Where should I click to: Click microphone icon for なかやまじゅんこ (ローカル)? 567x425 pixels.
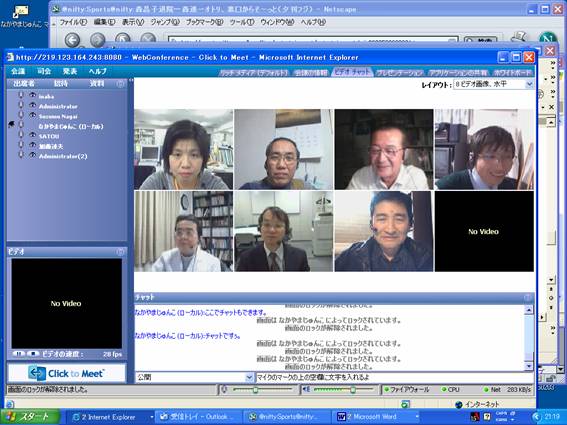(x=21, y=125)
